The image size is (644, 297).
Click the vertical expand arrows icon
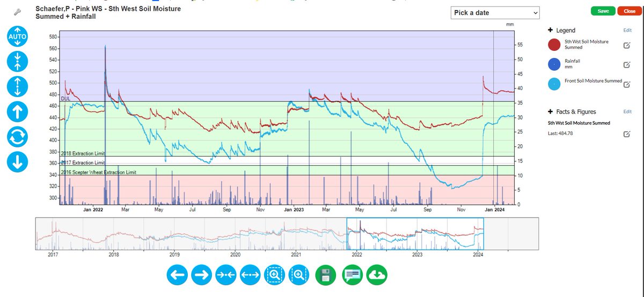[17, 87]
